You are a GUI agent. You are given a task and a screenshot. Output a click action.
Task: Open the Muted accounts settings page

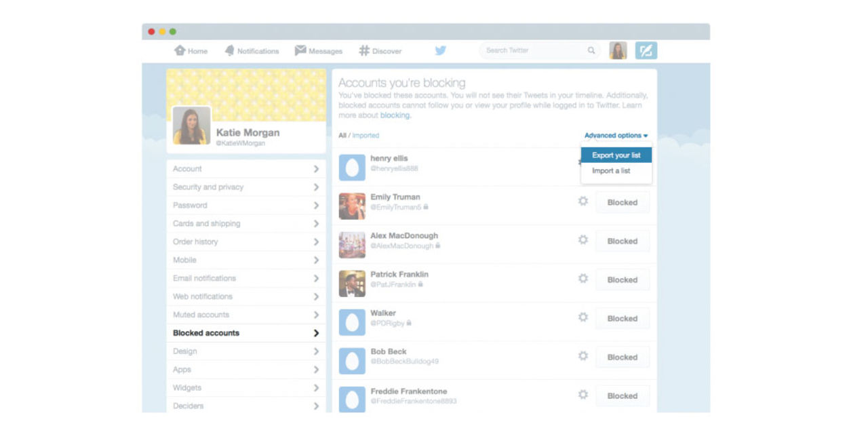[x=245, y=315]
